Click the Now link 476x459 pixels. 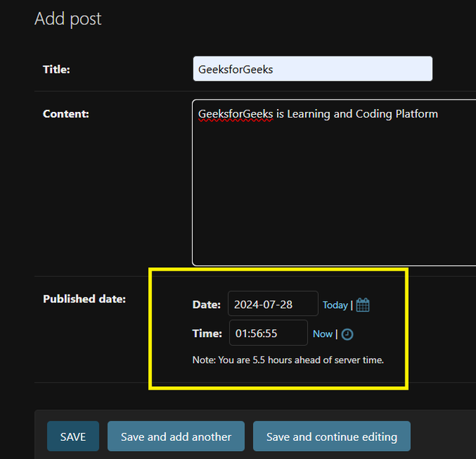pos(322,334)
